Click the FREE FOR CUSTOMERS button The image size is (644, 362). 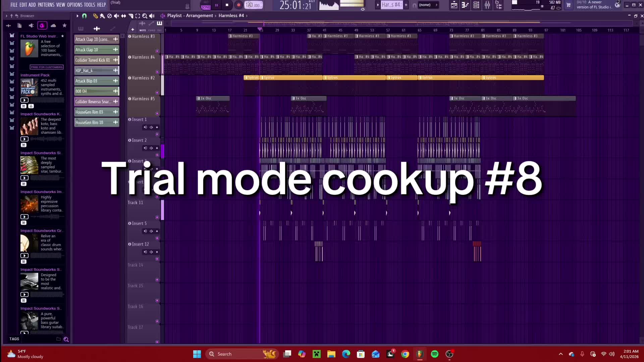47,67
